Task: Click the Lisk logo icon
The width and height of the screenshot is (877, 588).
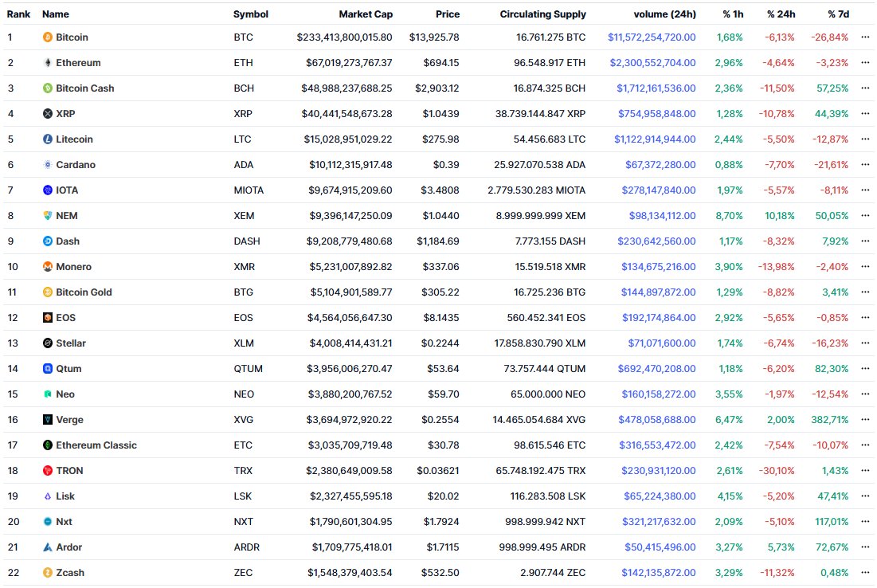Action: point(48,496)
